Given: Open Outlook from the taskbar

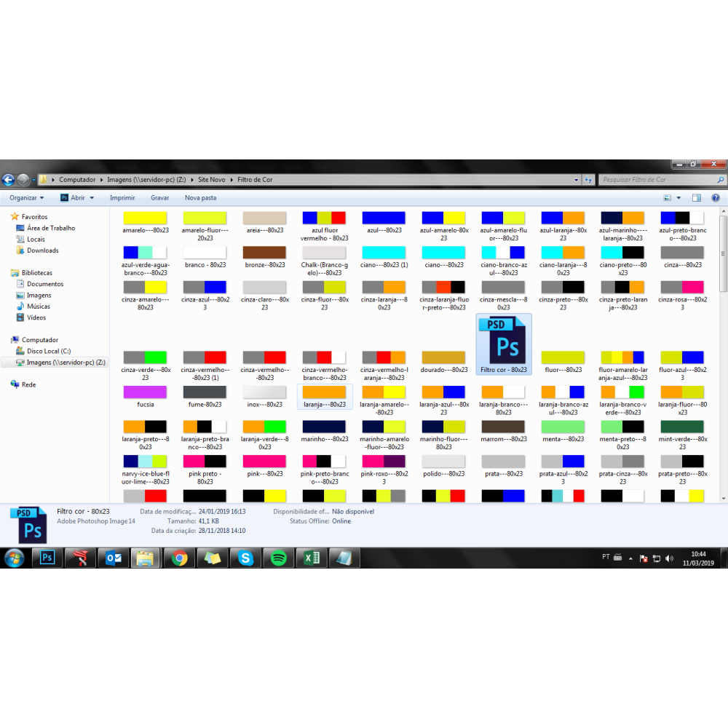Looking at the screenshot, I should point(114,558).
